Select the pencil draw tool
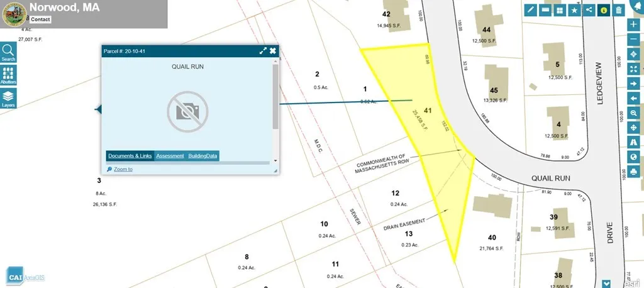 click(x=530, y=9)
